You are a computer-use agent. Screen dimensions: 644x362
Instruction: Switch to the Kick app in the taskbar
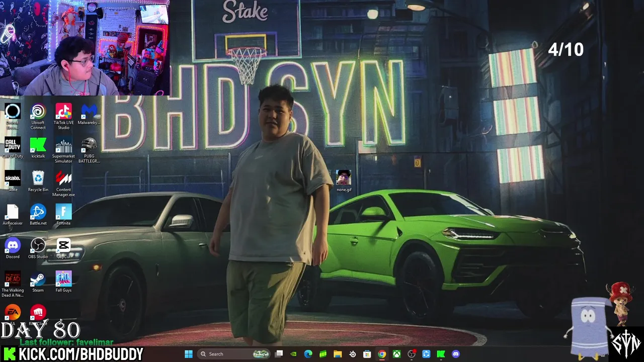(441, 354)
